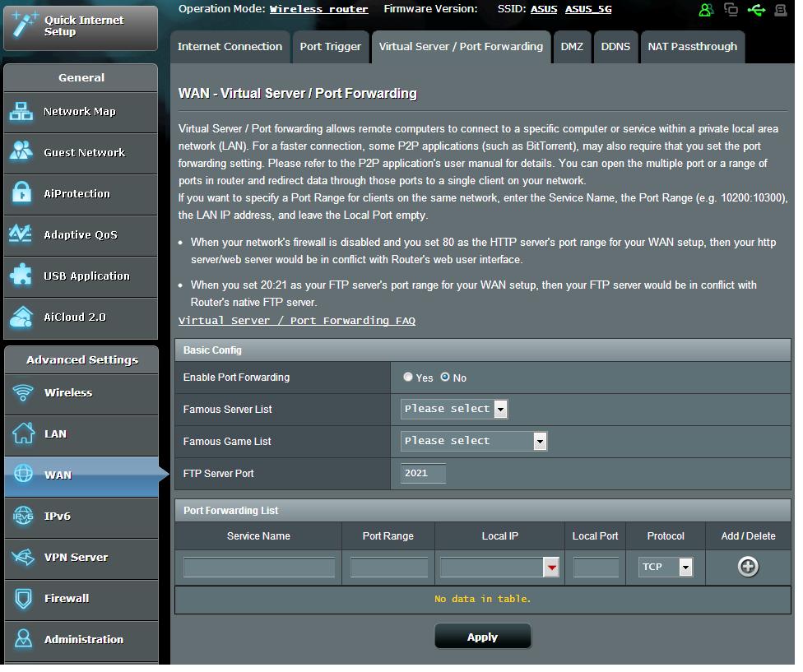This screenshot has width=803, height=672.
Task: Click the Adaptive QoS graph icon
Action: 21,235
